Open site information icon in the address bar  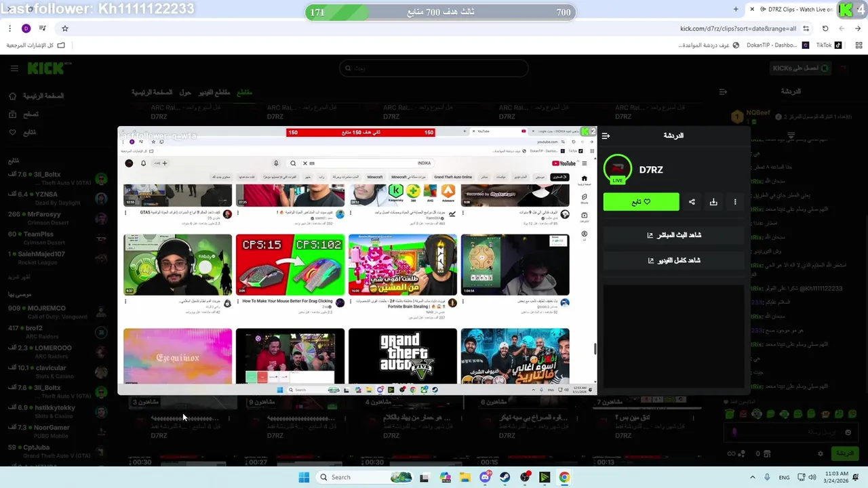(806, 28)
